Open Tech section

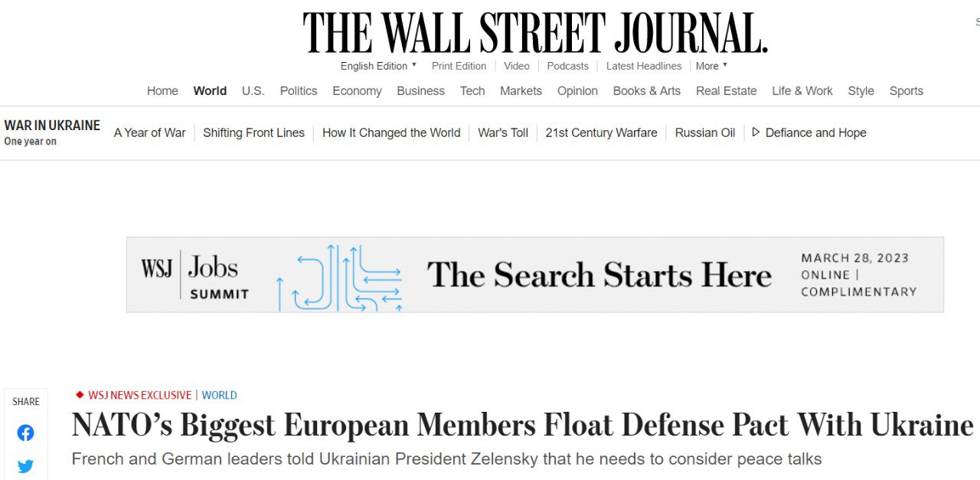click(x=472, y=90)
